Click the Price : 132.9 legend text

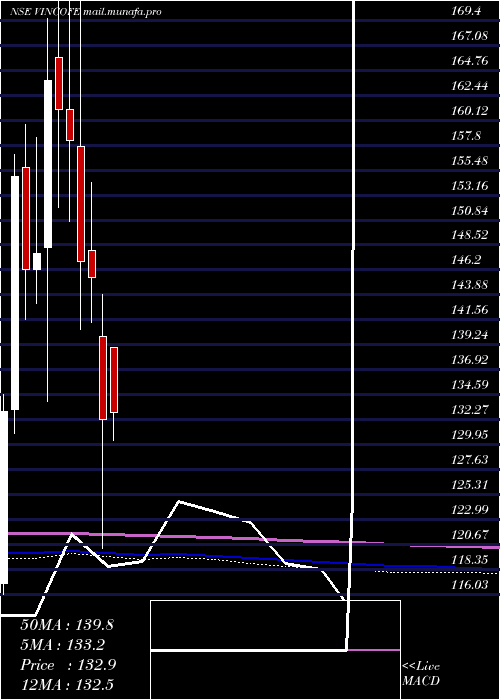pyautogui.click(x=68, y=665)
